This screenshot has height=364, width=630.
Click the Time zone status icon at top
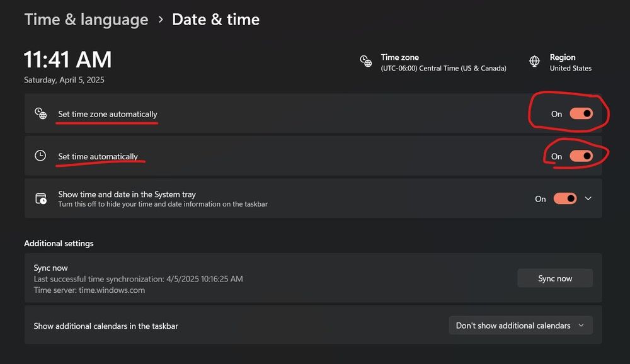[x=366, y=61]
